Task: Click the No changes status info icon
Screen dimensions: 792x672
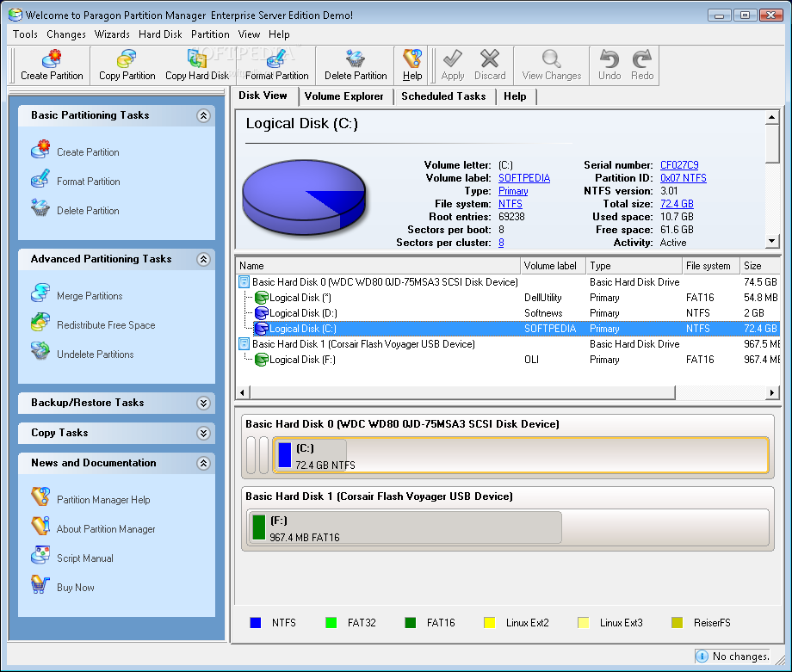Action: coord(702,656)
